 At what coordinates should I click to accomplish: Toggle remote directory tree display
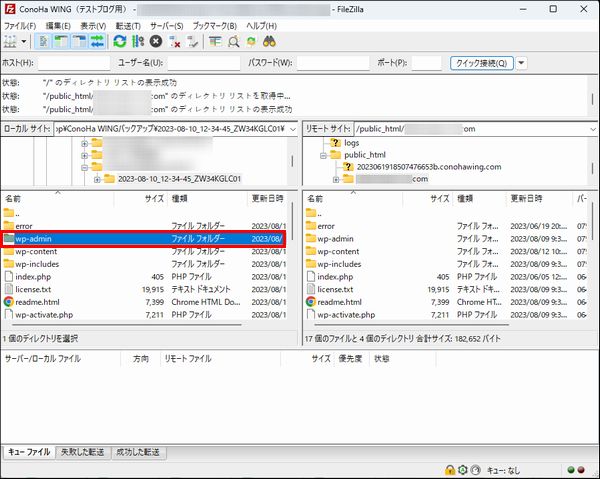pyautogui.click(x=79, y=41)
